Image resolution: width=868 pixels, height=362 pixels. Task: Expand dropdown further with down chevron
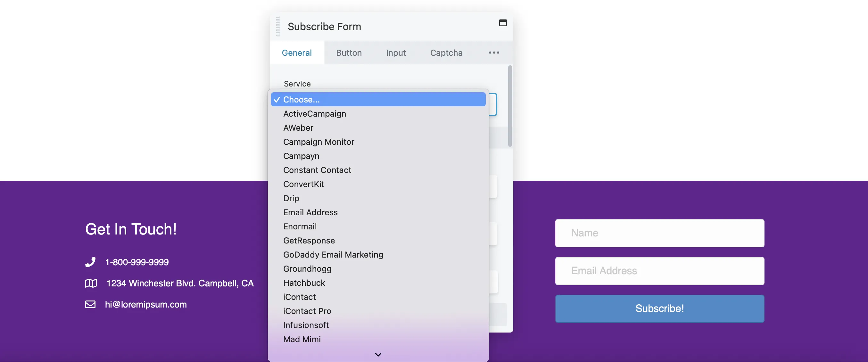point(378,354)
